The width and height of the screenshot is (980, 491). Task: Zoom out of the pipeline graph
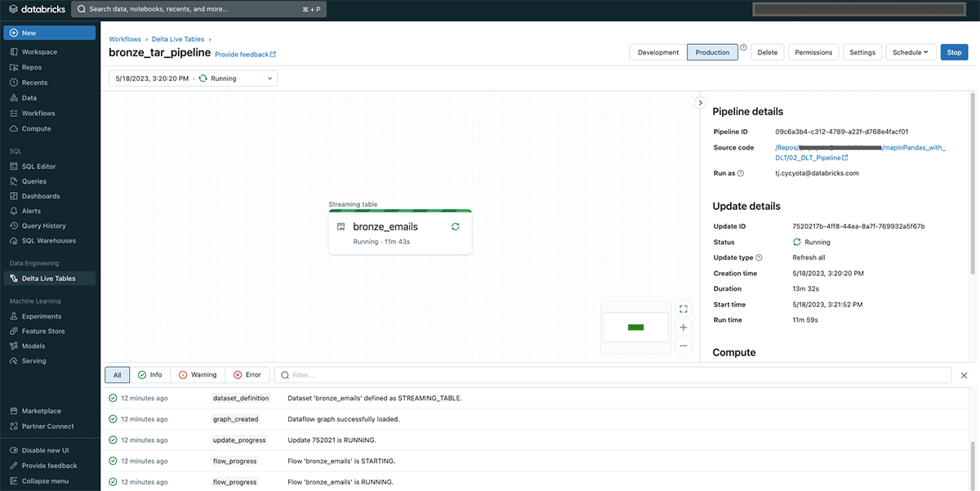[684, 346]
